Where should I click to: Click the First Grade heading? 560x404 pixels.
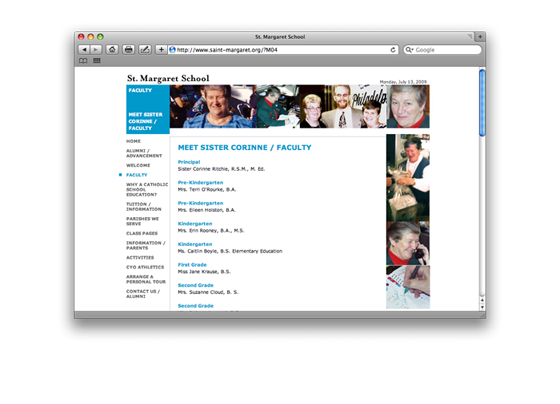click(192, 265)
